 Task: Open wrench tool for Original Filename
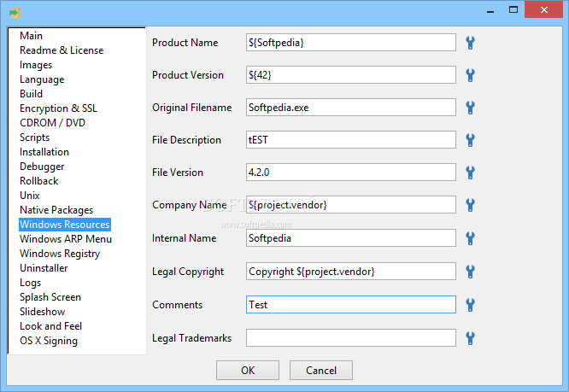tap(470, 108)
